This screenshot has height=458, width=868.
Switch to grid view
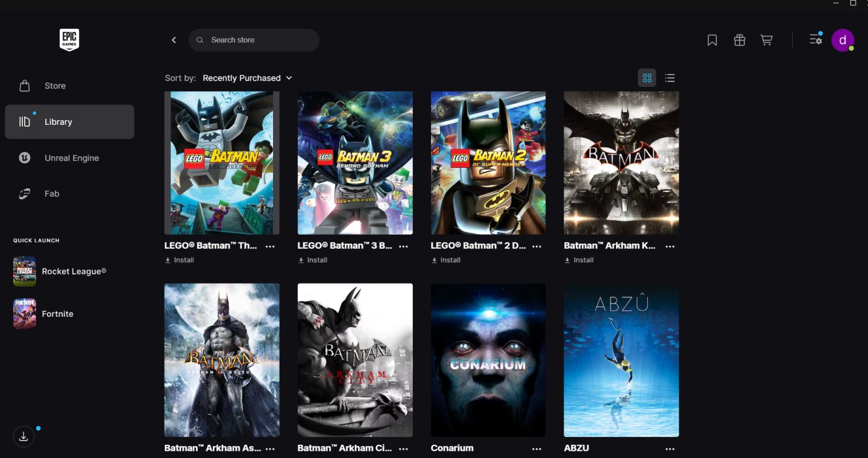click(x=647, y=78)
